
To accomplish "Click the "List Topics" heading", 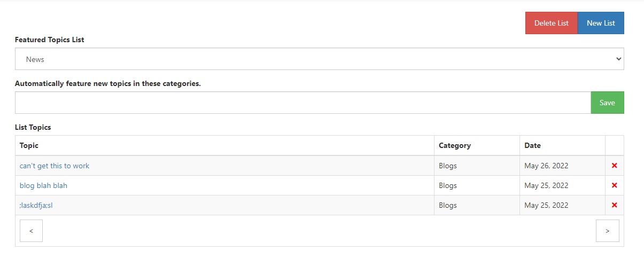I will [x=33, y=127].
